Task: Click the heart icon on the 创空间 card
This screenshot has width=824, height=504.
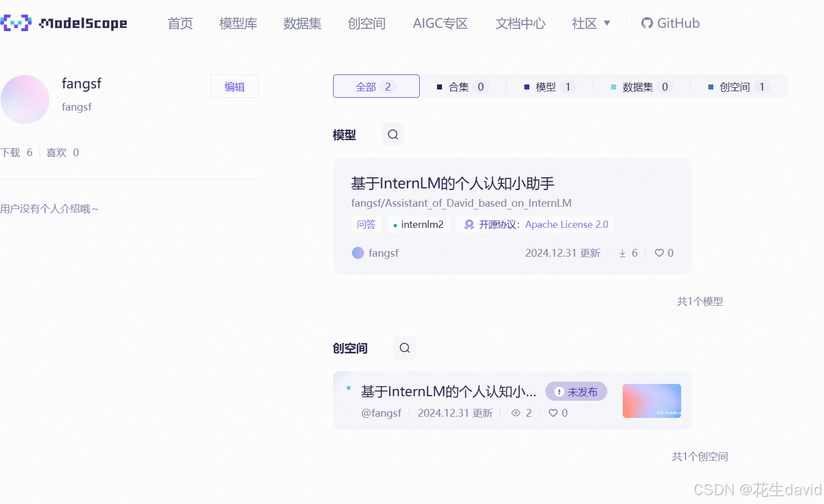Action: pyautogui.click(x=553, y=413)
